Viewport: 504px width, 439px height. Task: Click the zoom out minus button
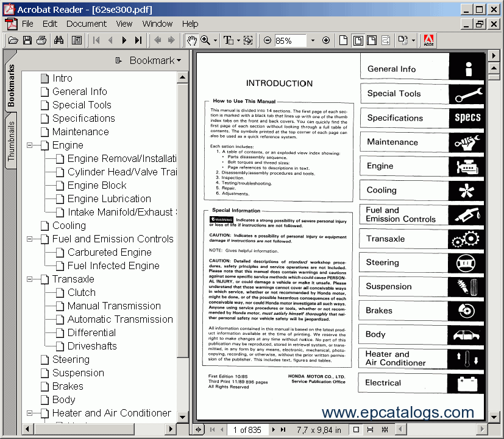[x=267, y=40]
